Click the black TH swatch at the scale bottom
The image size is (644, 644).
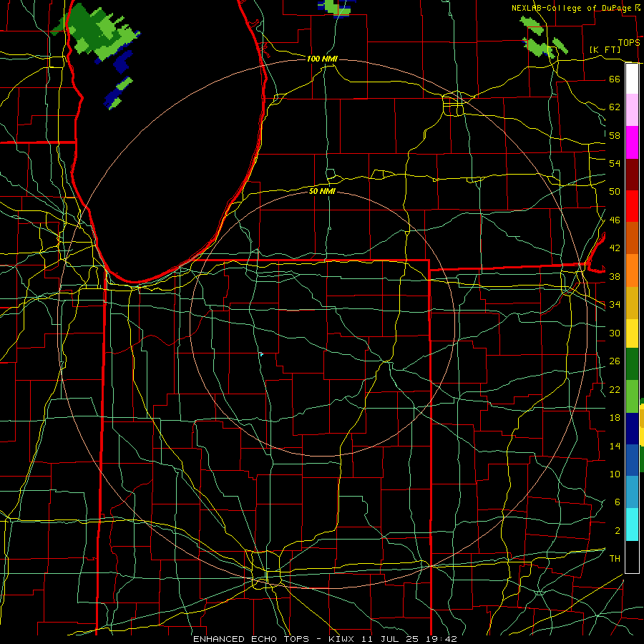coord(632,557)
